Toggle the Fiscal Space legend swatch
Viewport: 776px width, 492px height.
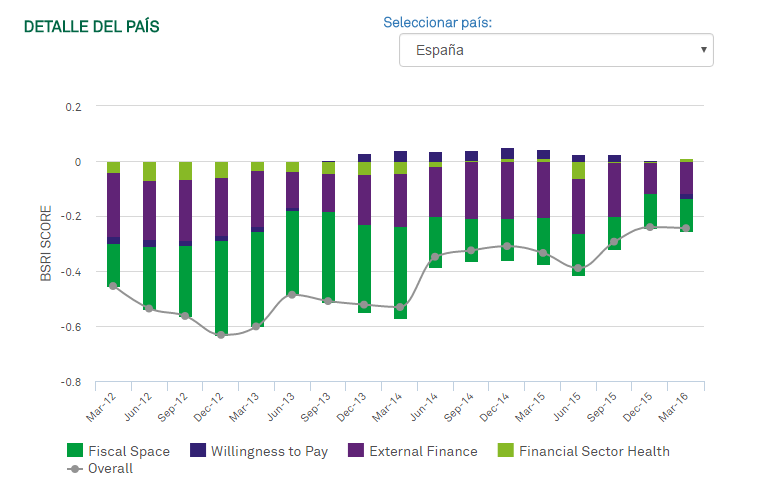click(x=75, y=450)
